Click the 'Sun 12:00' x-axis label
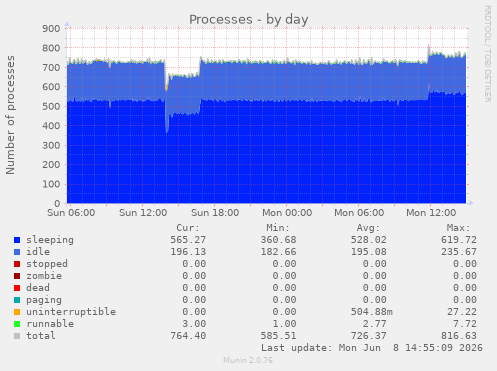497x371 pixels. pyautogui.click(x=143, y=213)
